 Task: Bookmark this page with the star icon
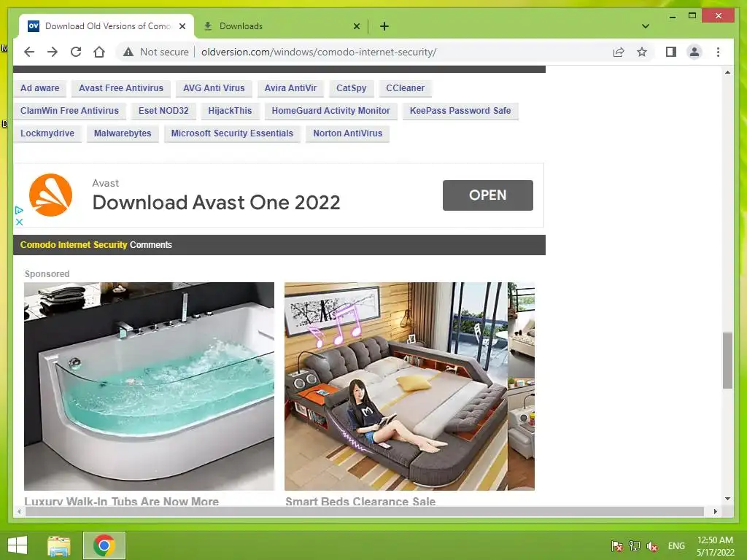point(642,52)
